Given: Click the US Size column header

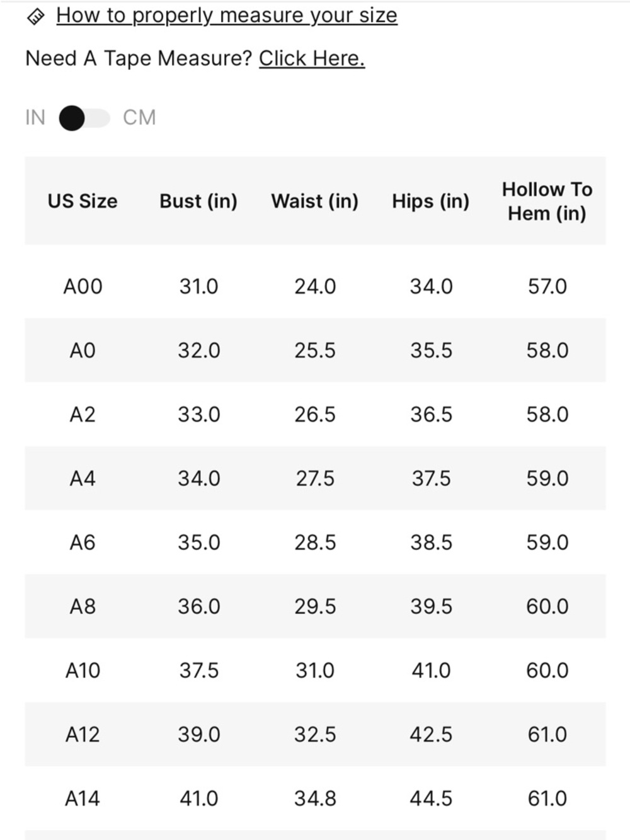Looking at the screenshot, I should (x=83, y=201).
